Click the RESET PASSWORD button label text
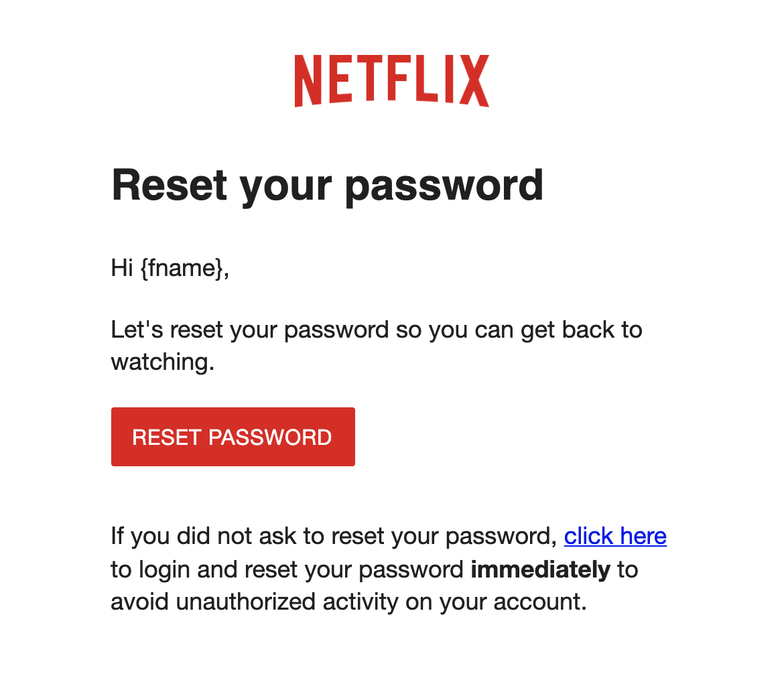Image resolution: width=784 pixels, height=678 pixels. coord(233,436)
